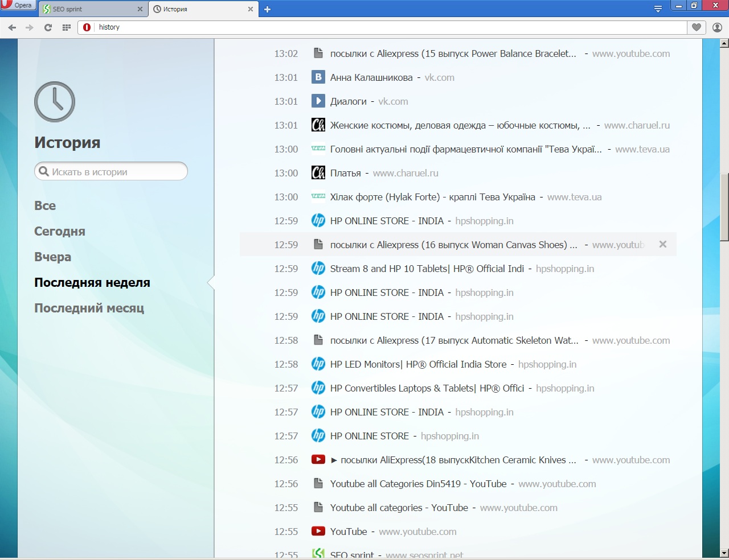Filter history by Вчера
Screen dimensions: 729x560
click(x=52, y=257)
